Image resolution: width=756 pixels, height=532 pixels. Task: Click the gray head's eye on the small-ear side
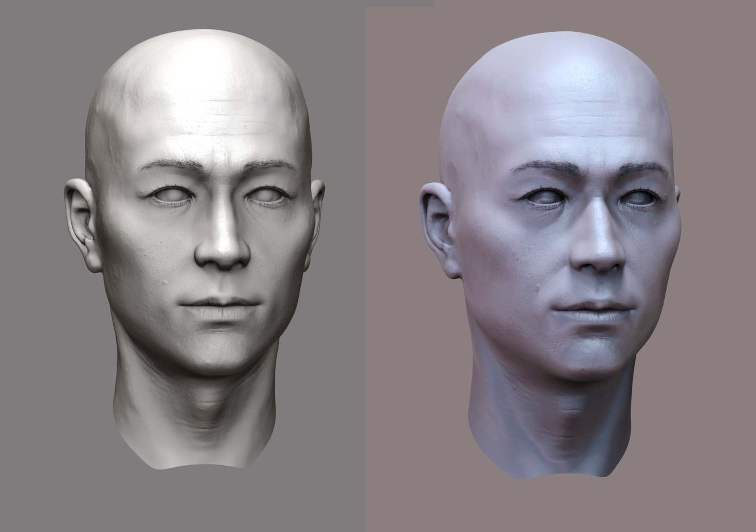click(x=267, y=196)
